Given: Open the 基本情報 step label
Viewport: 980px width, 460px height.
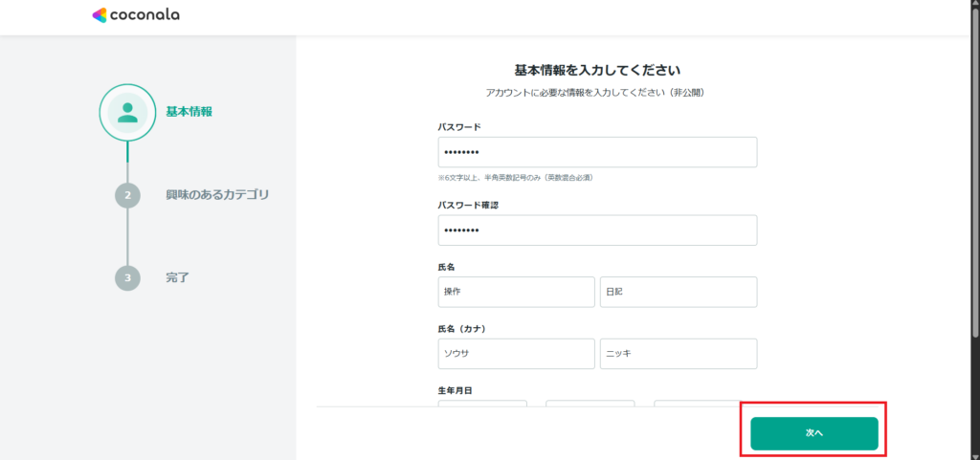Looking at the screenshot, I should (189, 112).
